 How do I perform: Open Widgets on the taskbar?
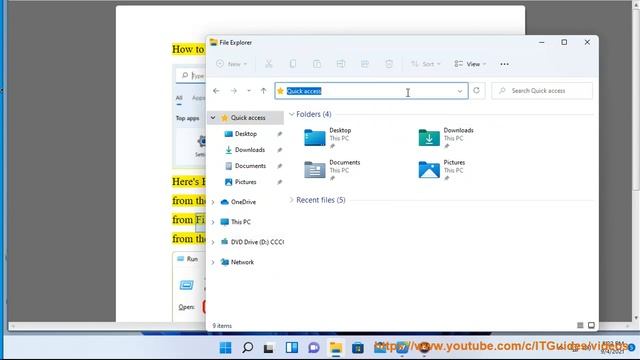click(x=291, y=348)
